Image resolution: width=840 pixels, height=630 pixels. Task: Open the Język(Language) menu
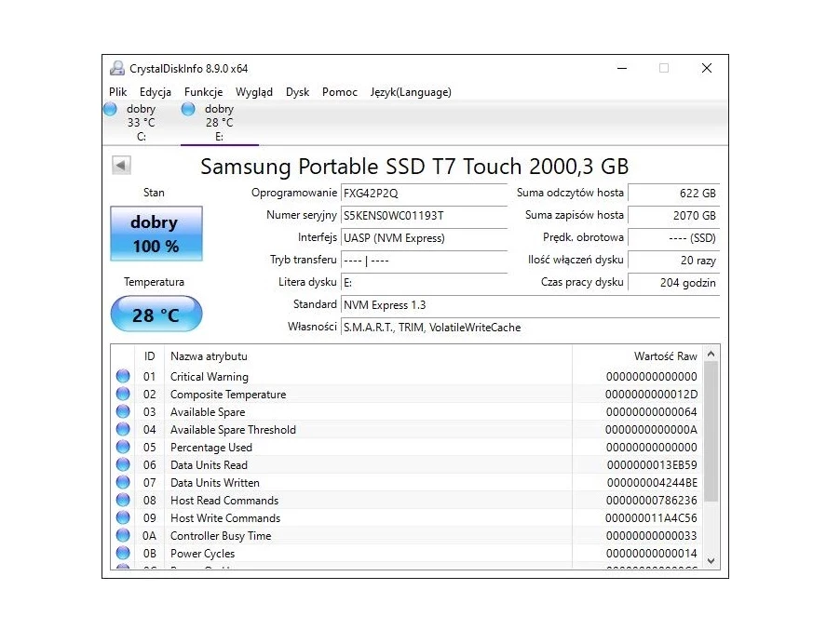[411, 92]
